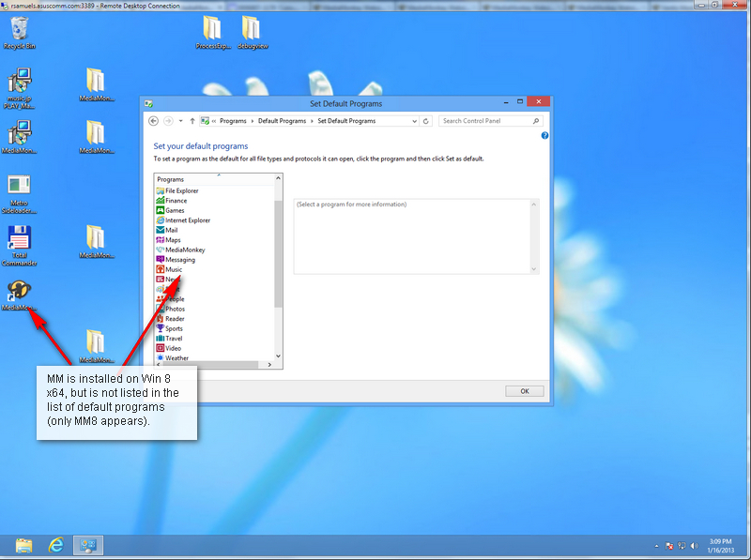Click the OK button
The width and height of the screenshot is (751, 560).
(524, 390)
